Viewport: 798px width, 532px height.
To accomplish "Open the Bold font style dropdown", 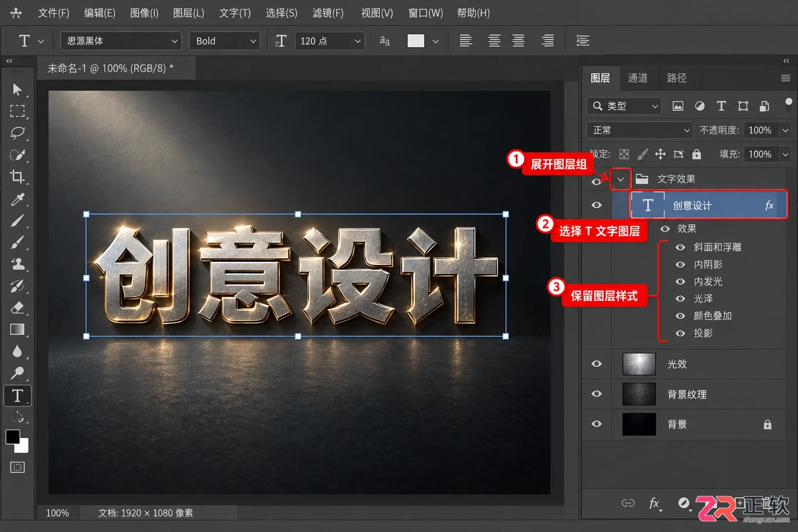I will (x=224, y=41).
